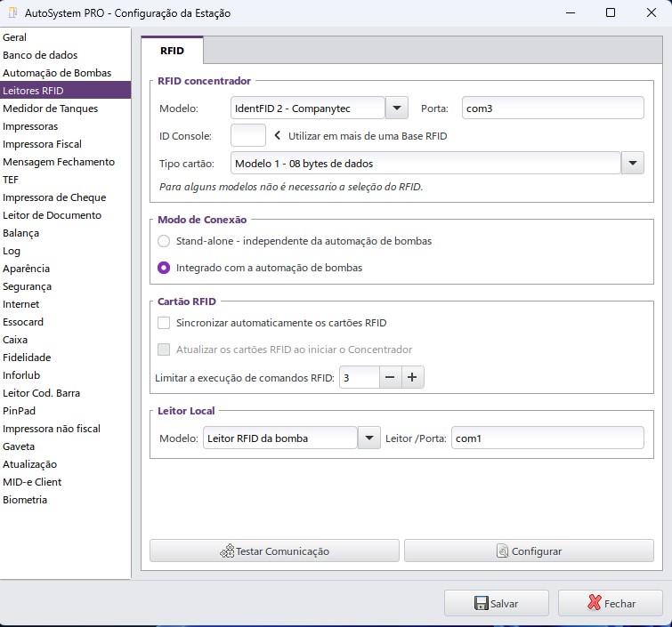This screenshot has height=627, width=672.
Task: Click into the Porta com3 field
Action: (x=552, y=109)
